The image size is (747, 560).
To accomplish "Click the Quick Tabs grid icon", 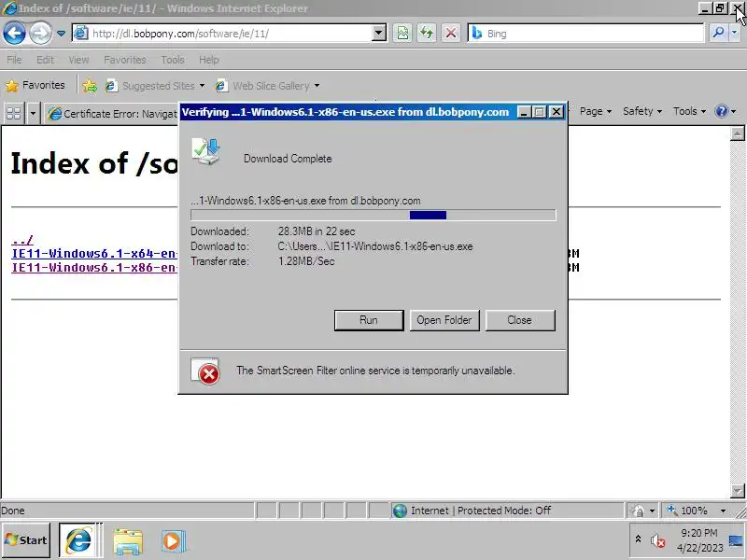I will [14, 113].
